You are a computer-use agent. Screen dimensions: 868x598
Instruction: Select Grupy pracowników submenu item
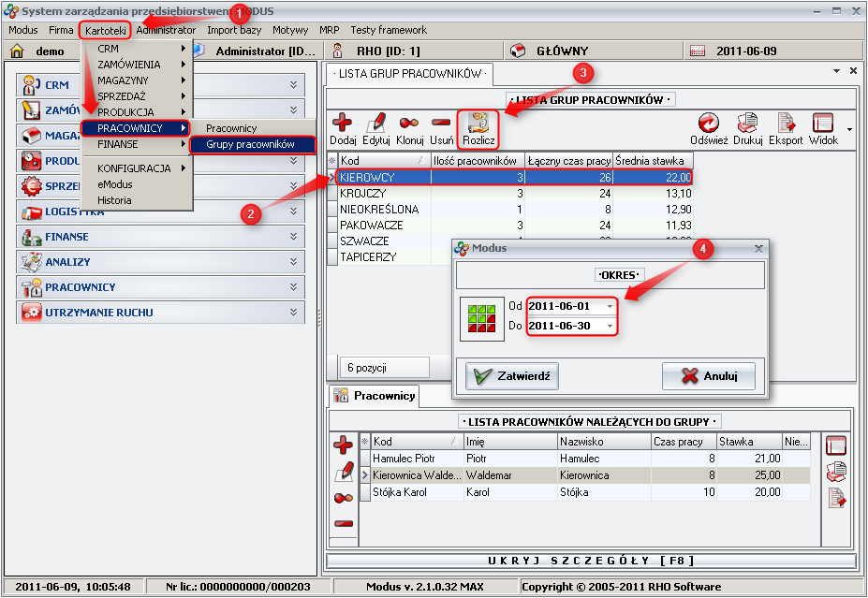click(x=250, y=145)
